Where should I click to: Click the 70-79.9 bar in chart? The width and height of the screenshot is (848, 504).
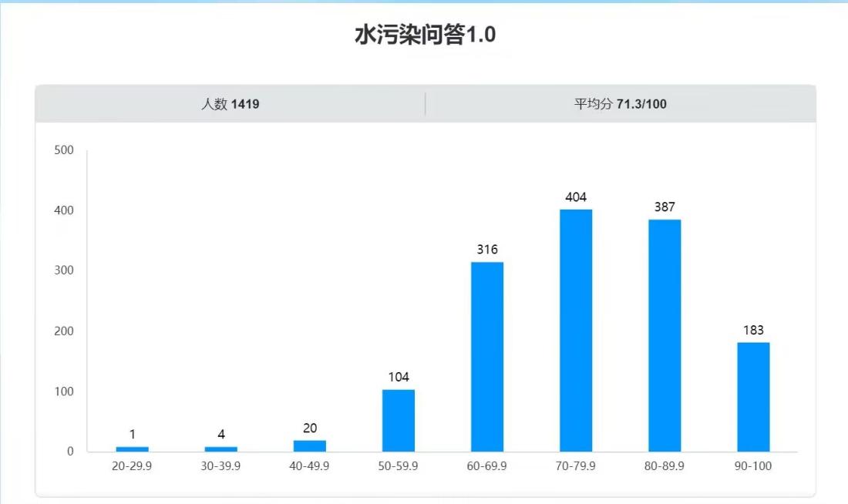point(576,330)
